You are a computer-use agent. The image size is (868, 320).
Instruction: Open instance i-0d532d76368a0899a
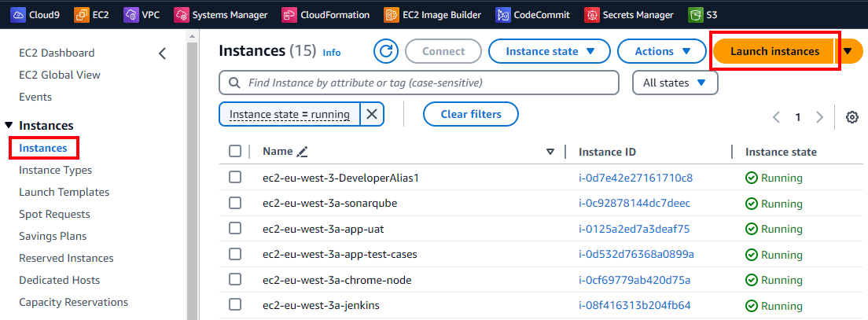pos(636,254)
